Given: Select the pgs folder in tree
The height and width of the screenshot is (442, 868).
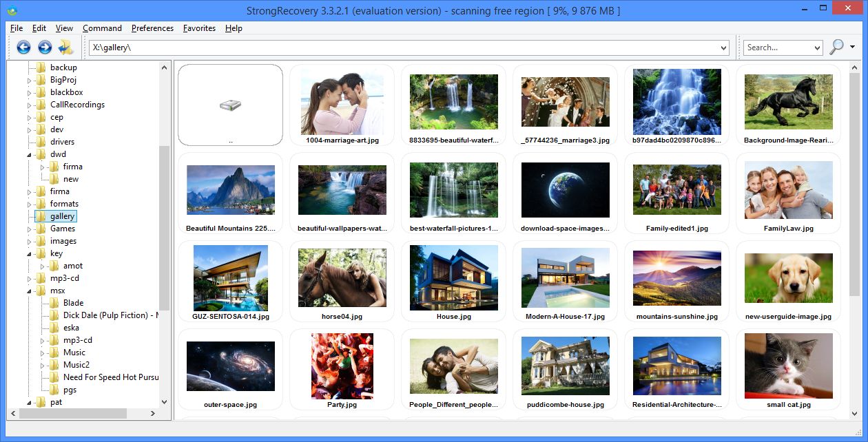Looking at the screenshot, I should coord(70,390).
